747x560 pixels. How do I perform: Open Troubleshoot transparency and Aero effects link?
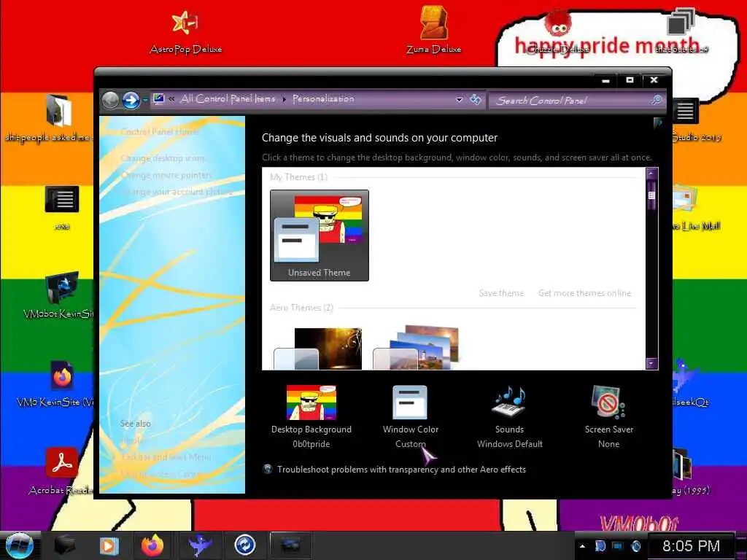coord(402,469)
